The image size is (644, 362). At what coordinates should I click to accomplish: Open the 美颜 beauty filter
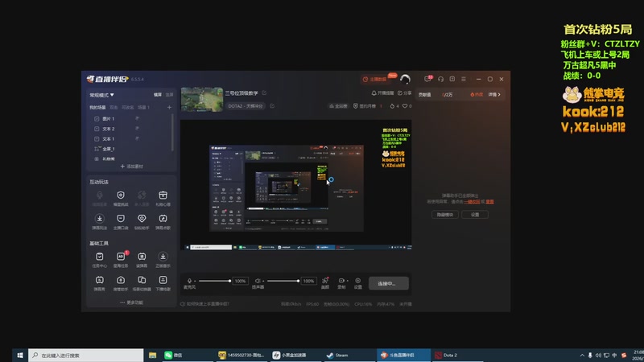[325, 283]
